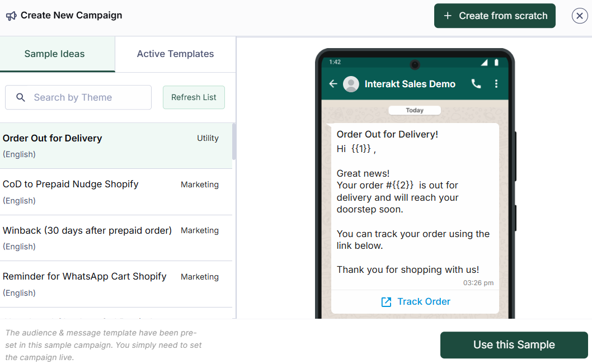
Task: Open the three-dot menu in phone preview
Action: [x=496, y=84]
